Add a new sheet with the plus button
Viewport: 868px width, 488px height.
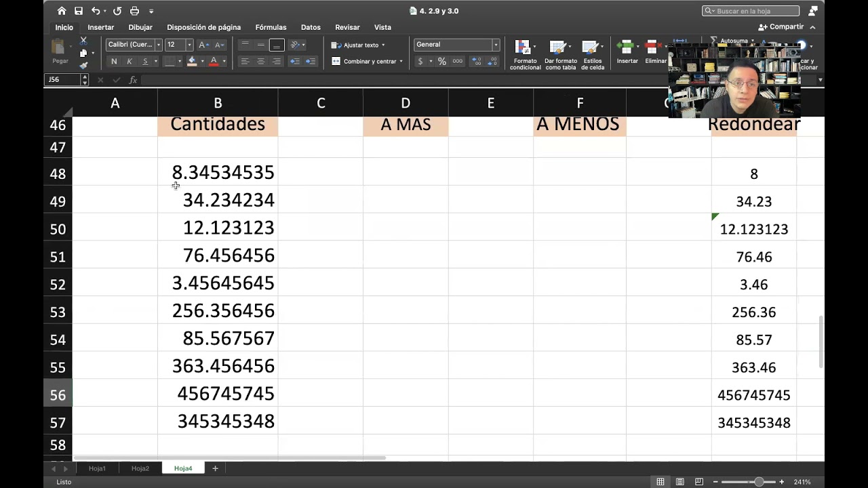(215, 468)
